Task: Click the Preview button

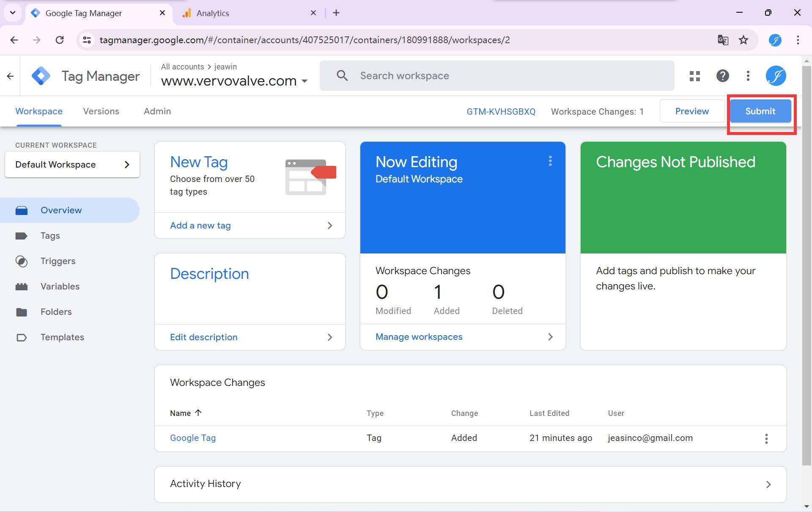Action: (692, 111)
